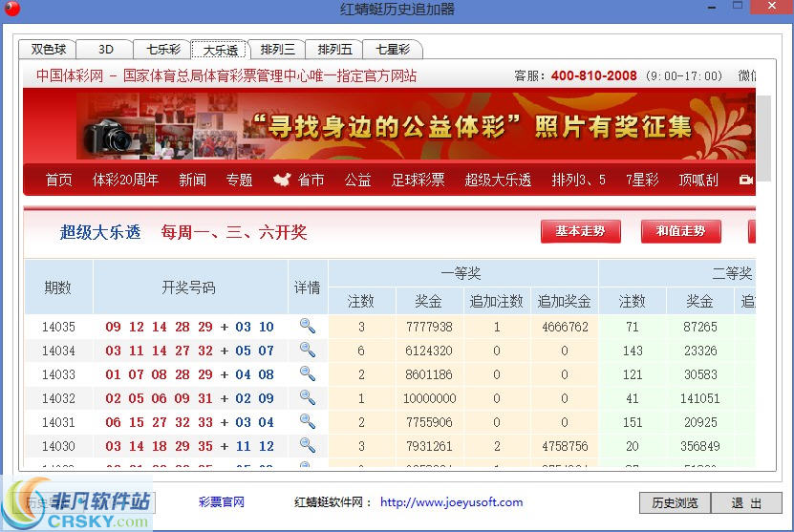The height and width of the screenshot is (532, 794).
Task: Click the draw number 14032 cell
Action: [x=58, y=398]
